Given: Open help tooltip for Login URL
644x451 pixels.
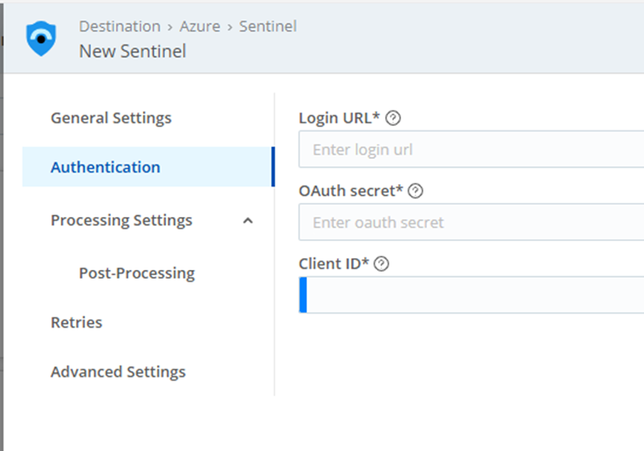Looking at the screenshot, I should [x=393, y=118].
